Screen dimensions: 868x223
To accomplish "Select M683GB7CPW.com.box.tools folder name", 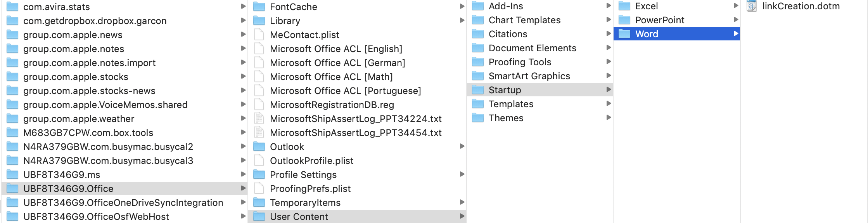I will pos(88,132).
